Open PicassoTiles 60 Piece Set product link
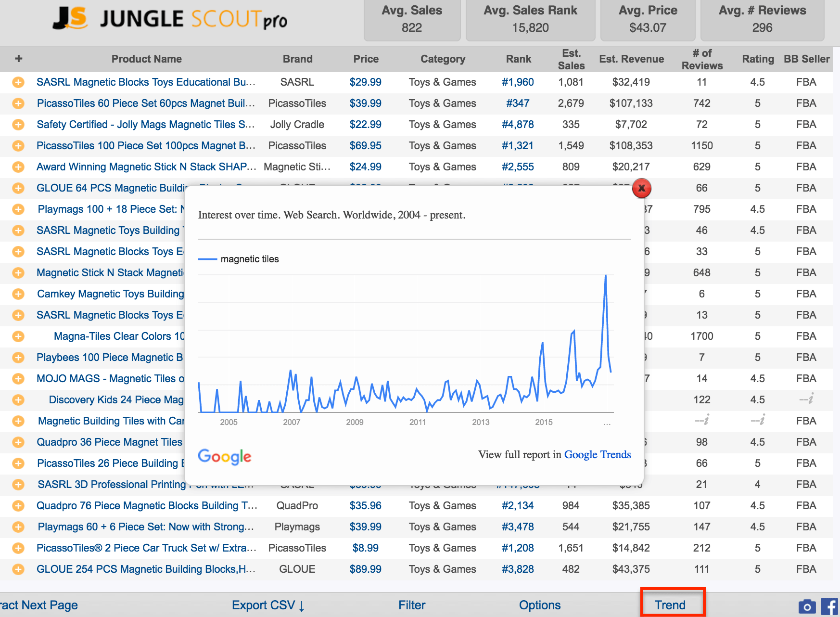Screen dimensions: 840x617 click(146, 103)
